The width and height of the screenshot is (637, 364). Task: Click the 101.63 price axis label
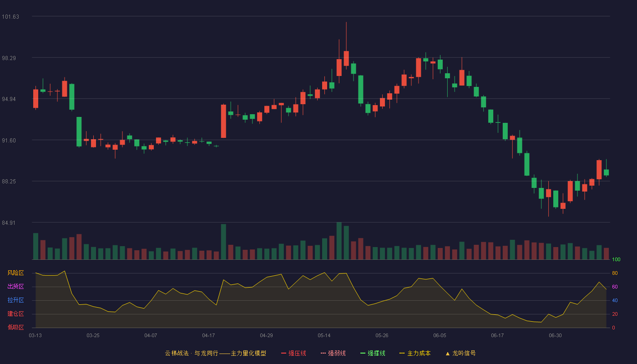click(x=10, y=17)
